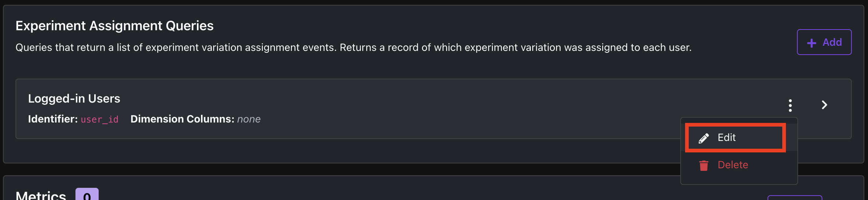The height and width of the screenshot is (200, 868).
Task: Click the pencil icon beside Edit
Action: [704, 138]
